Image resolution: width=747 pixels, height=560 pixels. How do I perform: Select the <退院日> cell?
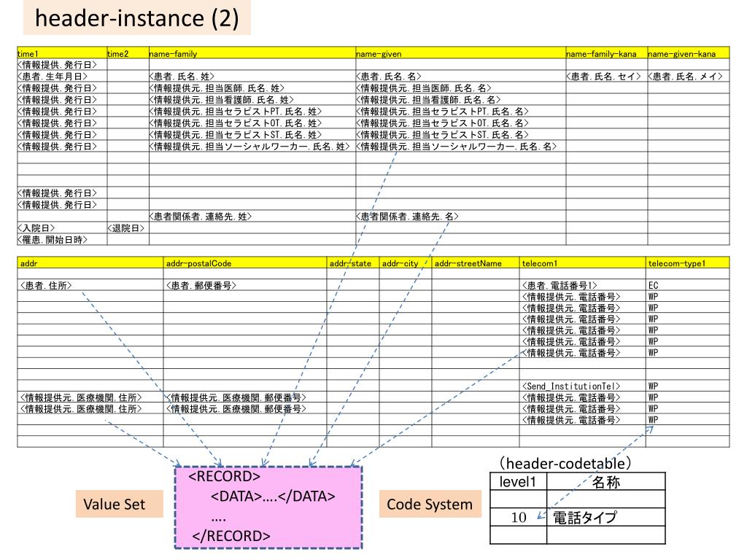[127, 228]
